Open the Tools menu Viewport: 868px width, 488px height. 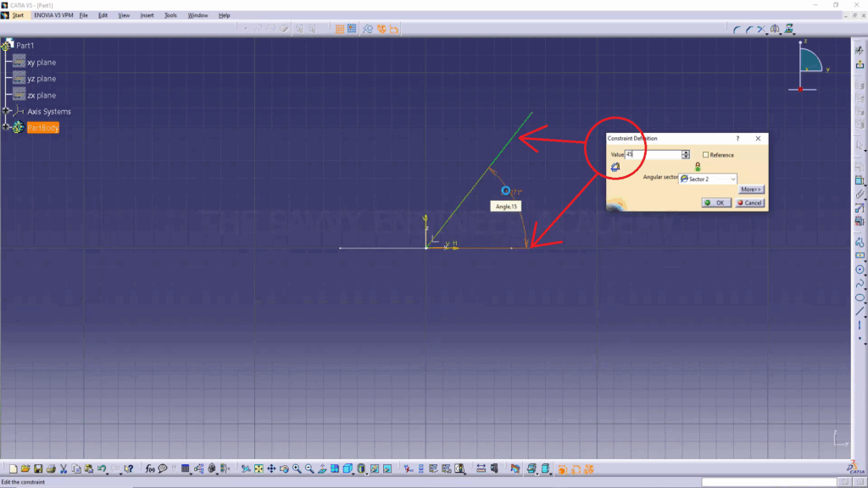click(x=170, y=15)
